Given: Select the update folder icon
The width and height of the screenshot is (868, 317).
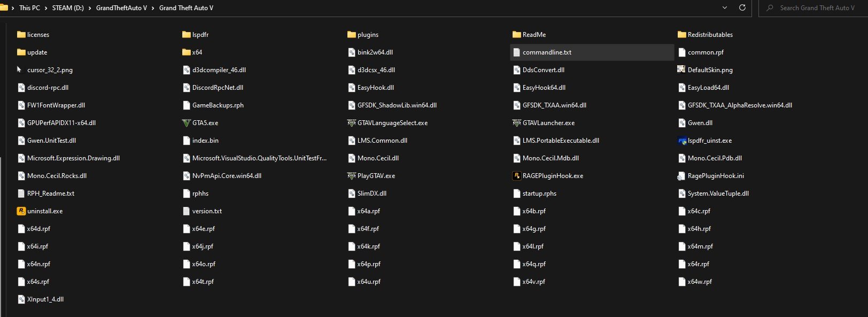Looking at the screenshot, I should [21, 52].
